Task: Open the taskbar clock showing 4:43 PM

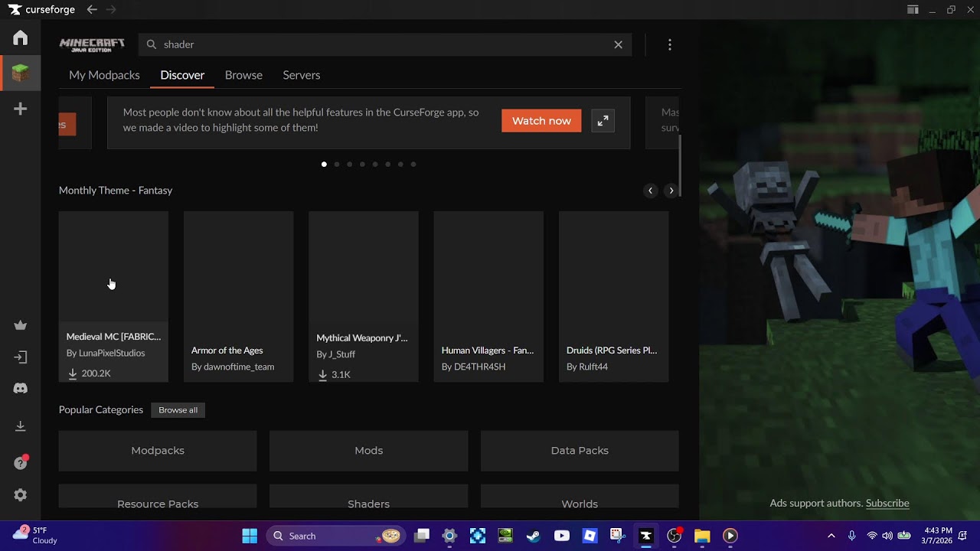Action: pyautogui.click(x=939, y=535)
